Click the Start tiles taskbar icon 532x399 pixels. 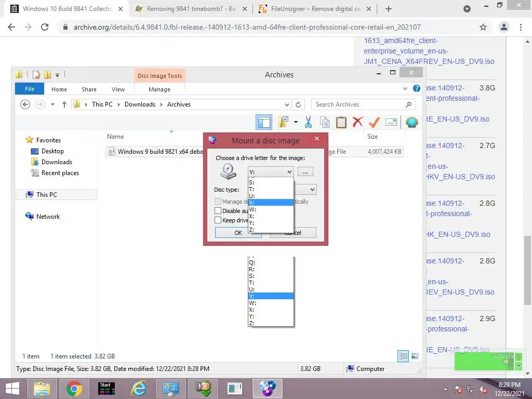(x=107, y=389)
